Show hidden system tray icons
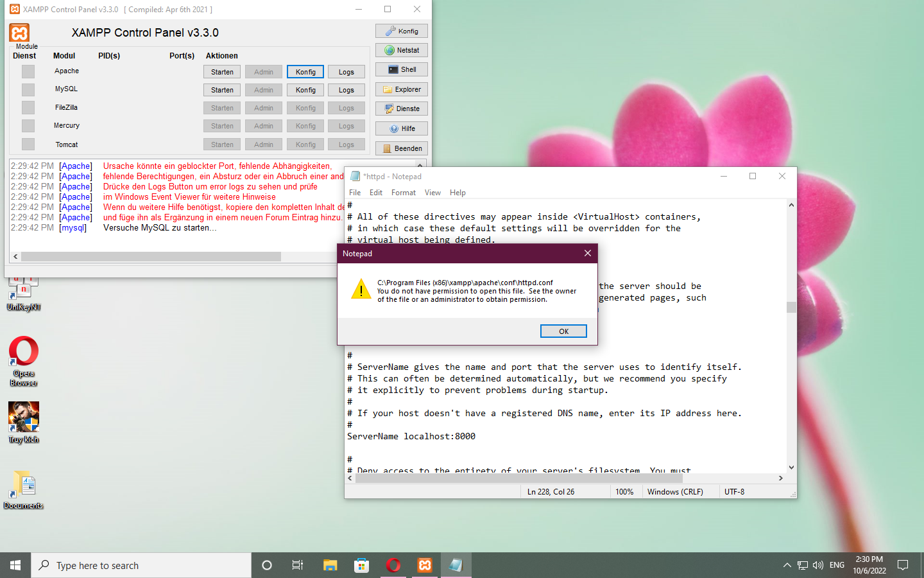This screenshot has height=578, width=924. click(787, 565)
